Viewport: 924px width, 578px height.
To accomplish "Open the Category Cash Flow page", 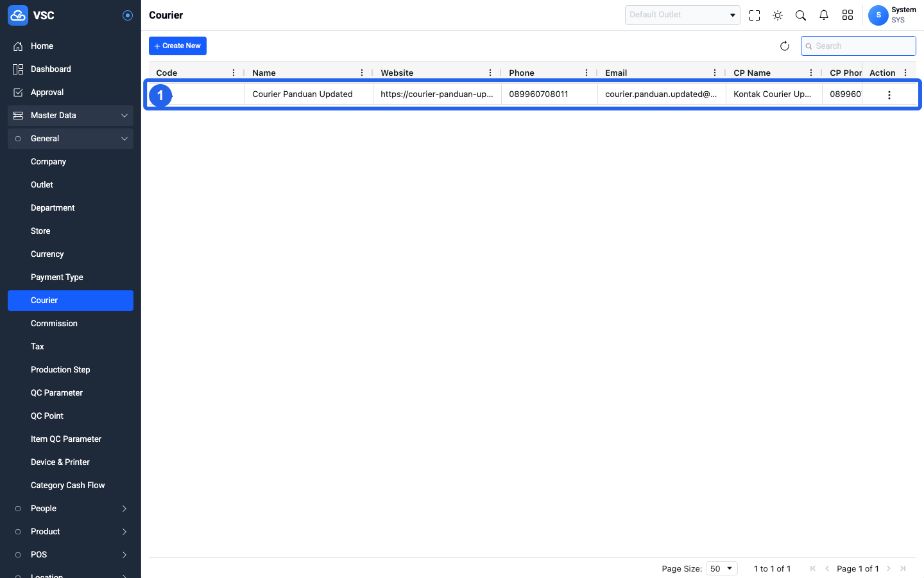I will point(71,486).
